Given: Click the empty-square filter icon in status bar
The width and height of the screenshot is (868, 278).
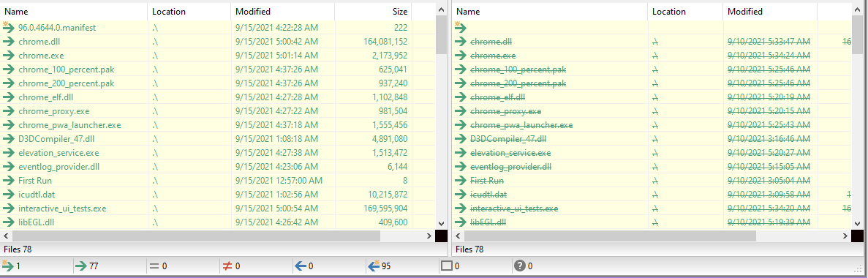Looking at the screenshot, I should [x=446, y=266].
